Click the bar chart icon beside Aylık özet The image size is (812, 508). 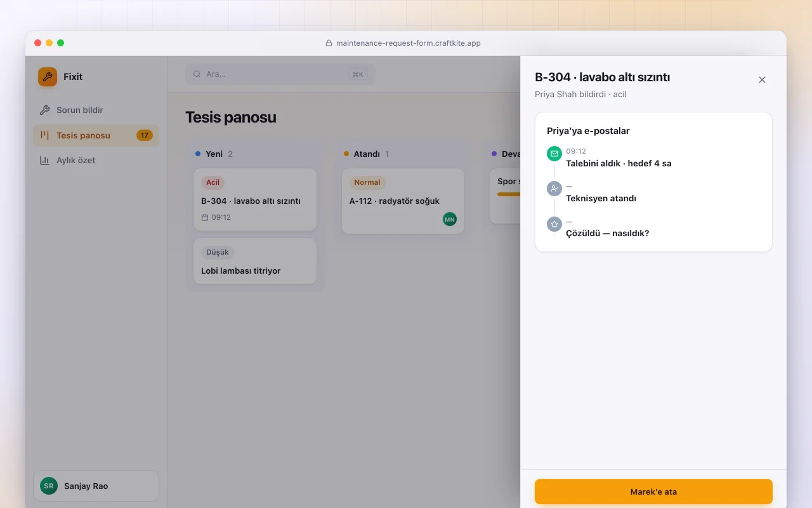[44, 160]
